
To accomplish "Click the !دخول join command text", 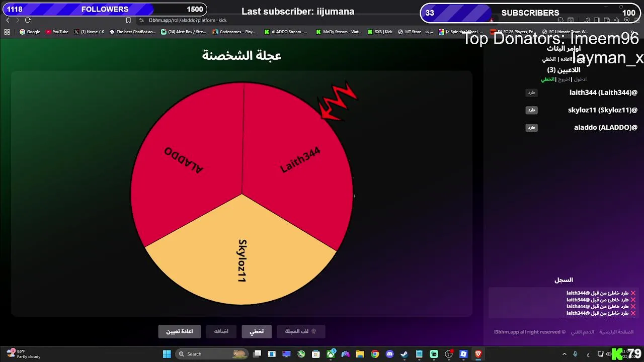I will pyautogui.click(x=580, y=79).
